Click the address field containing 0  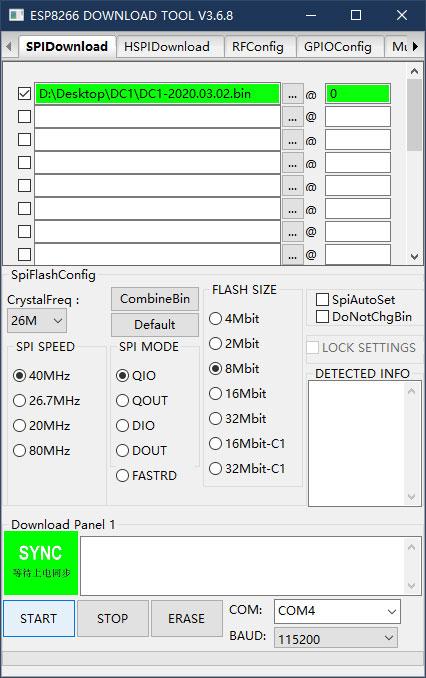tap(358, 94)
